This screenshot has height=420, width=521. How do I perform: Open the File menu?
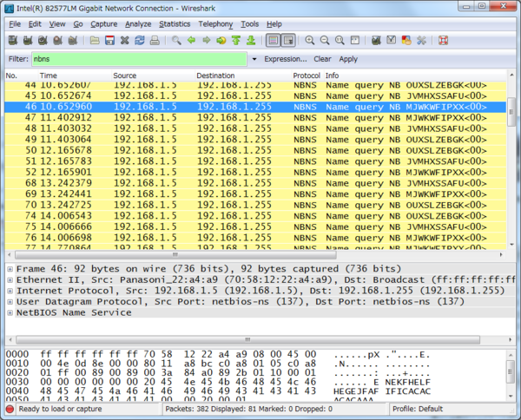[x=15, y=24]
